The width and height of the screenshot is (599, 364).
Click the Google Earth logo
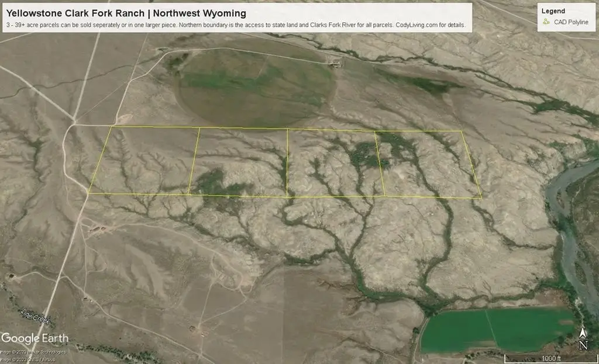(x=35, y=338)
